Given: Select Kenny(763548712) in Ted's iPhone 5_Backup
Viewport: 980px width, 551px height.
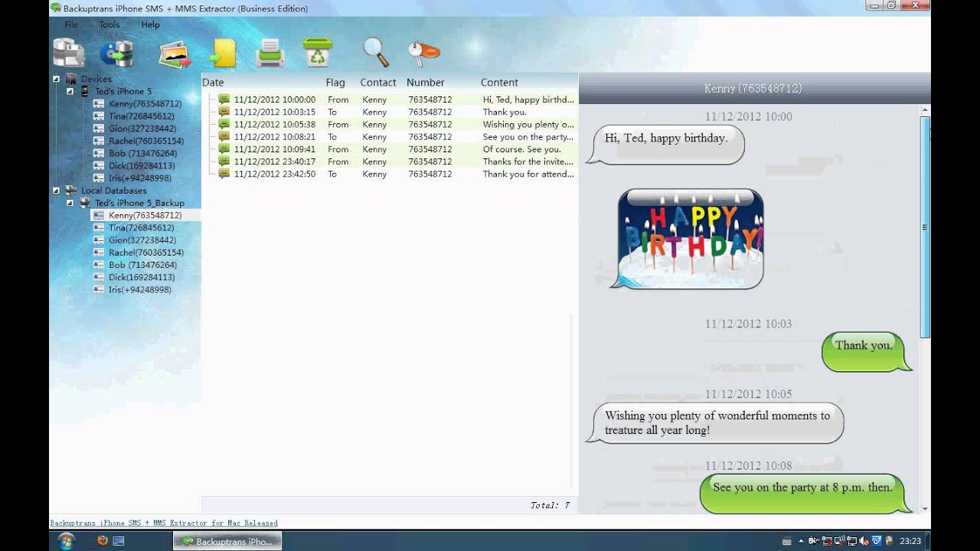Looking at the screenshot, I should tap(145, 216).
